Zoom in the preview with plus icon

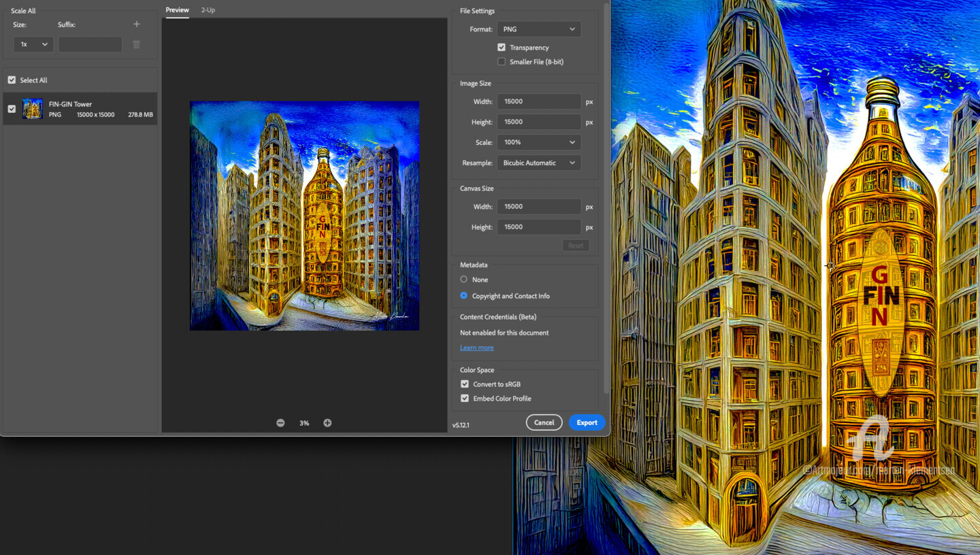(x=327, y=423)
